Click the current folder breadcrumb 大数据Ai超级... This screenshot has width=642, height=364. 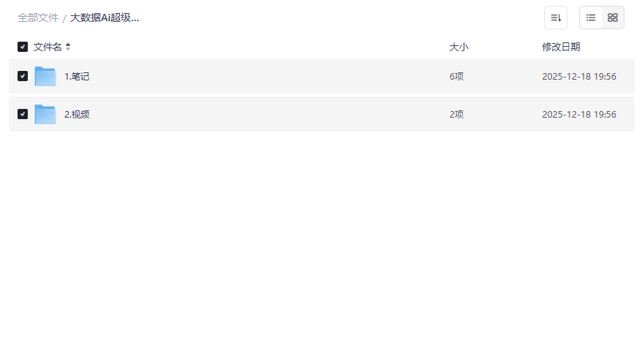(105, 18)
